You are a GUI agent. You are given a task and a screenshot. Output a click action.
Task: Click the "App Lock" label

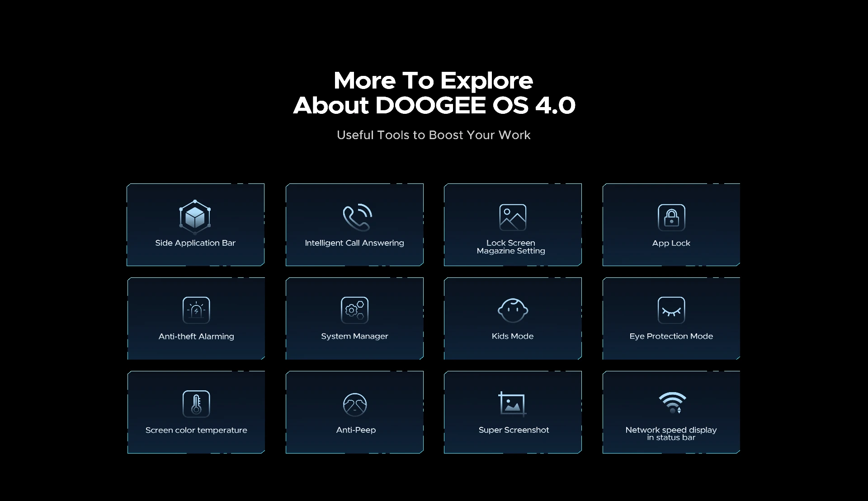671,243
